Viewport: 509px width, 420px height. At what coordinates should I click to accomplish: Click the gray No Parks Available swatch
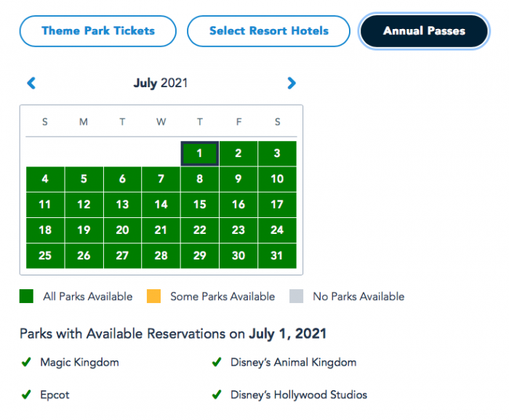point(295,296)
